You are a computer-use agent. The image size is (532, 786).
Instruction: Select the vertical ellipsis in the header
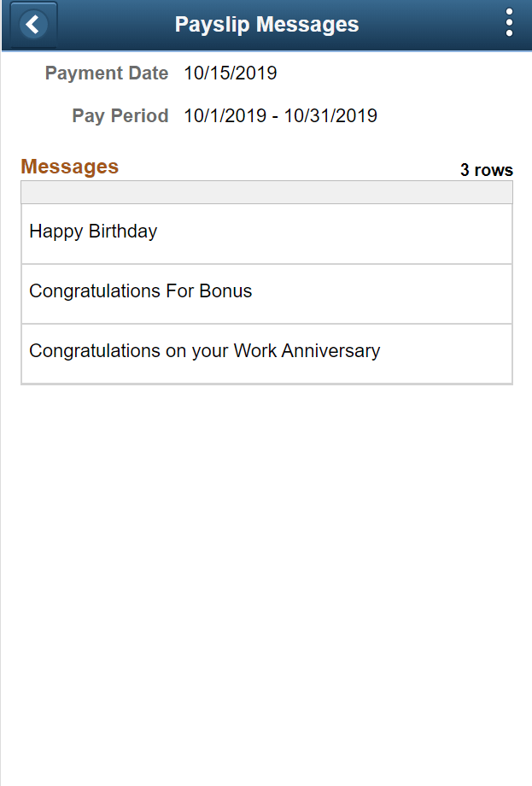click(x=509, y=22)
